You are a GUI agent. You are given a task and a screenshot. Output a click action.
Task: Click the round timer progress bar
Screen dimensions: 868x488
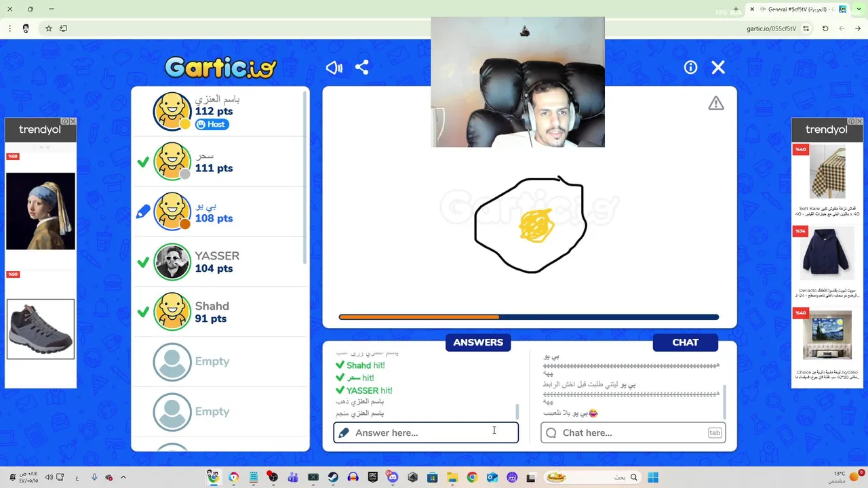(x=529, y=317)
